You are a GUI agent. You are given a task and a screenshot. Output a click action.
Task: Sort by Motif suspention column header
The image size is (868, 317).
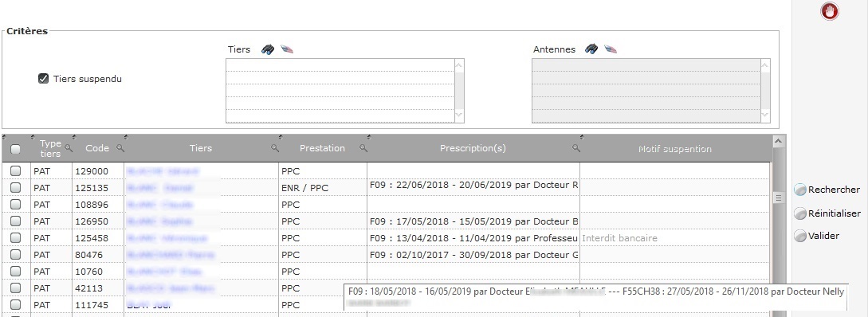click(675, 149)
